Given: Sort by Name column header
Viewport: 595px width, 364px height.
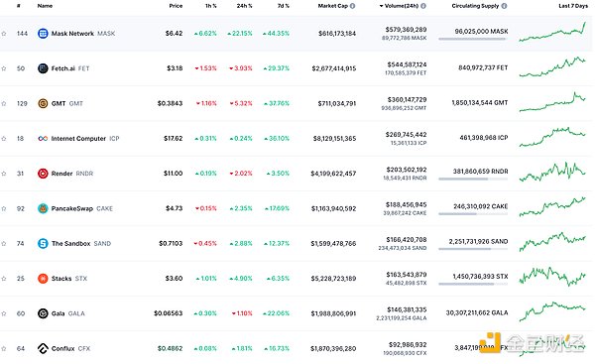Looking at the screenshot, I should point(45,6).
